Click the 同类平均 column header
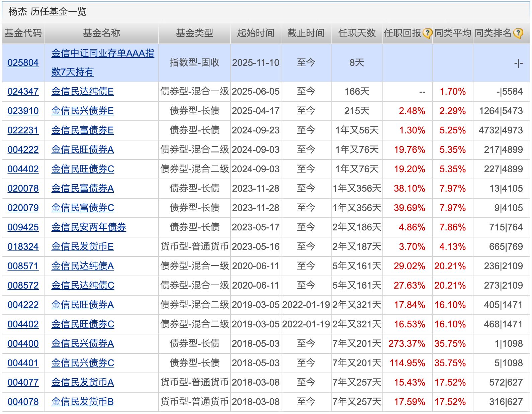This screenshot has width=532, height=414. 453,33
